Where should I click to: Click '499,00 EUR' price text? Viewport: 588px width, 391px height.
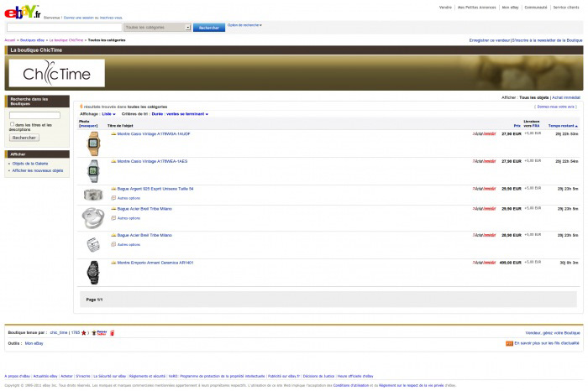coord(511,263)
